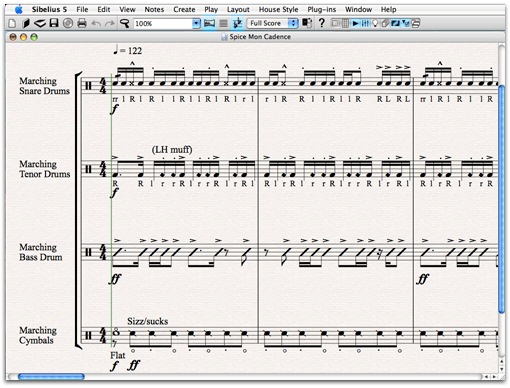Select the Marching Tenor Drums staff name

[x=45, y=169]
